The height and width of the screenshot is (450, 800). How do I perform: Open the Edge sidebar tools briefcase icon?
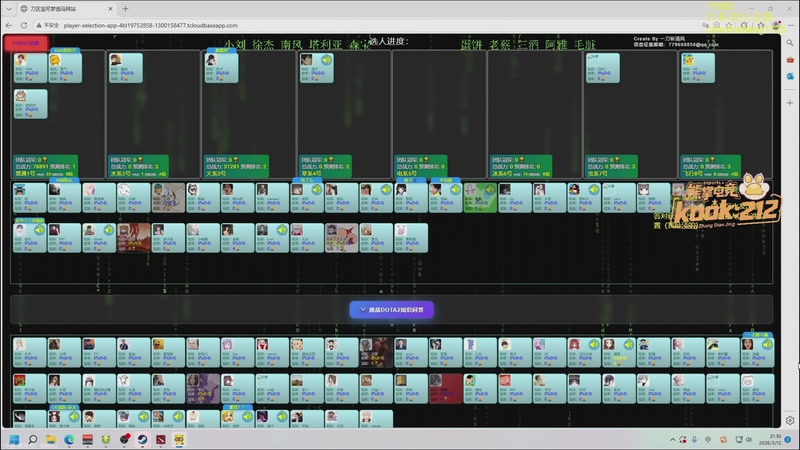[x=790, y=60]
